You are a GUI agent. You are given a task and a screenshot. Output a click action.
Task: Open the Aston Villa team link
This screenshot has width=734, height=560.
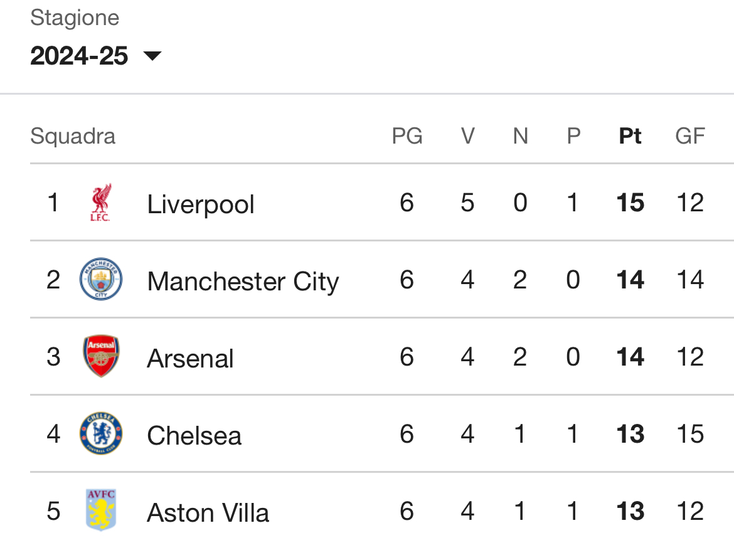coord(208,513)
